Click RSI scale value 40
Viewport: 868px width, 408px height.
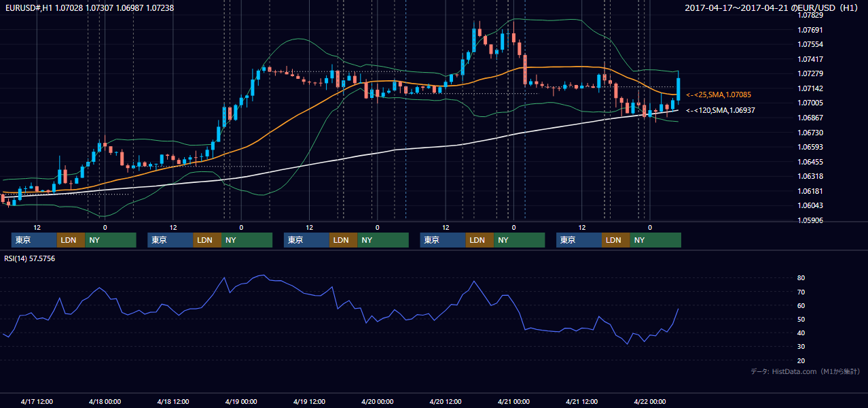801,333
